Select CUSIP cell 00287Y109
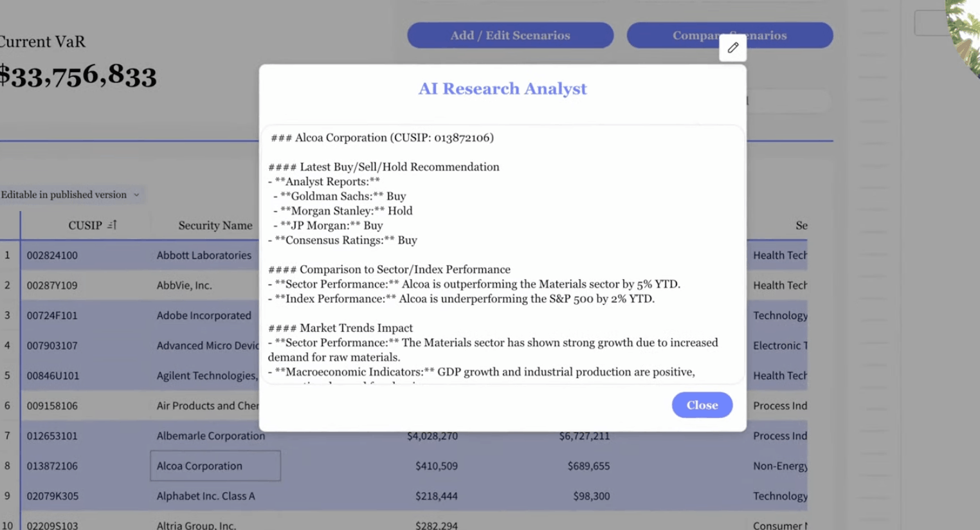 [52, 286]
